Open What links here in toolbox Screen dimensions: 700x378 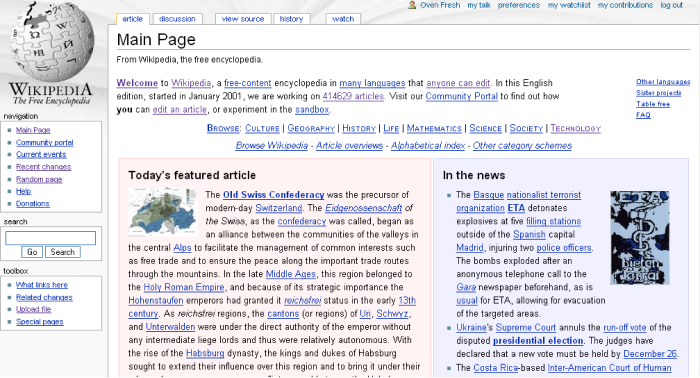click(x=42, y=285)
